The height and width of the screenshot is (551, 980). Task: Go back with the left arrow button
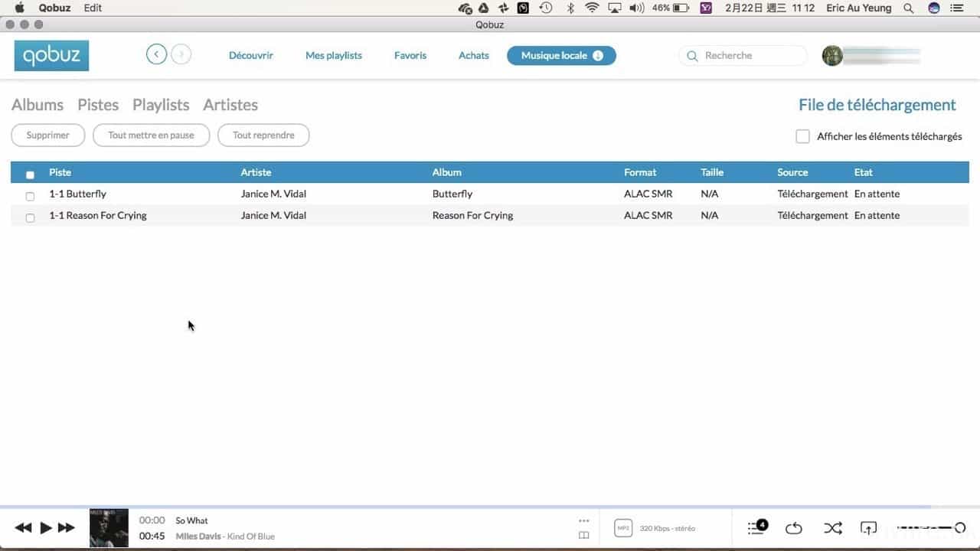(x=156, y=54)
